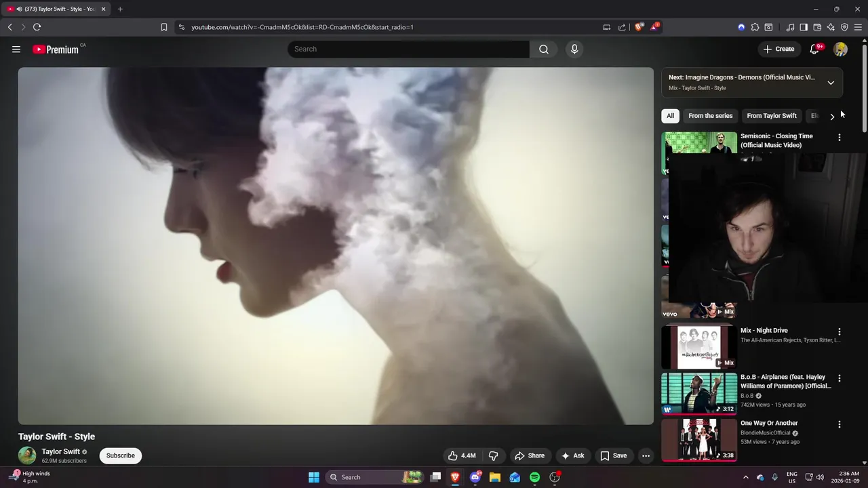868x488 pixels.
Task: Open the browser extensions puzzle icon
Action: coord(755,27)
